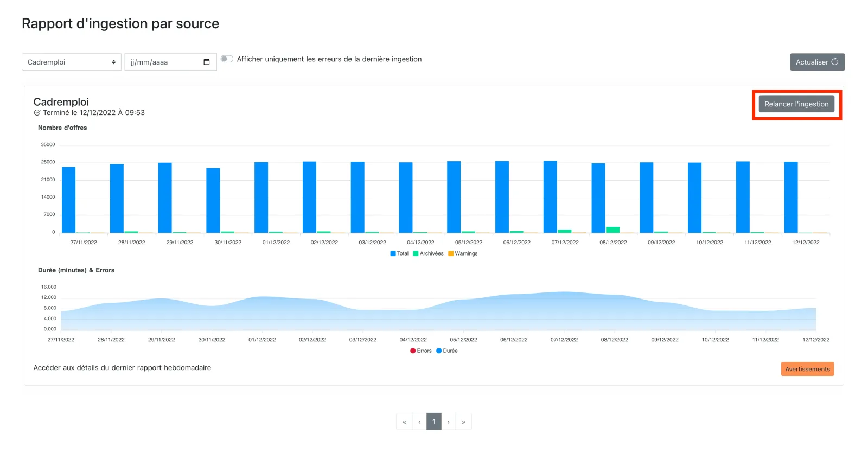Click the blue Total bar for 30/11/2022
The height and width of the screenshot is (452, 868).
point(213,200)
